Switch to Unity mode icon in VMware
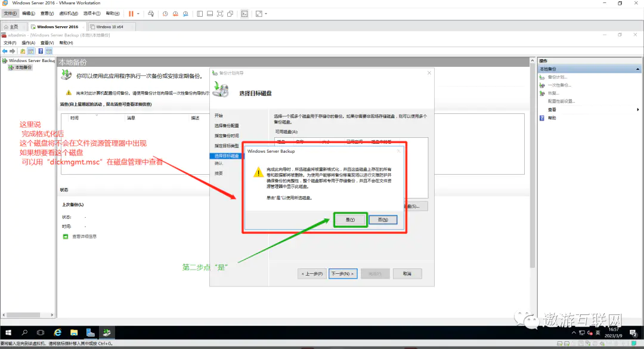This screenshot has height=349, width=644. [230, 14]
